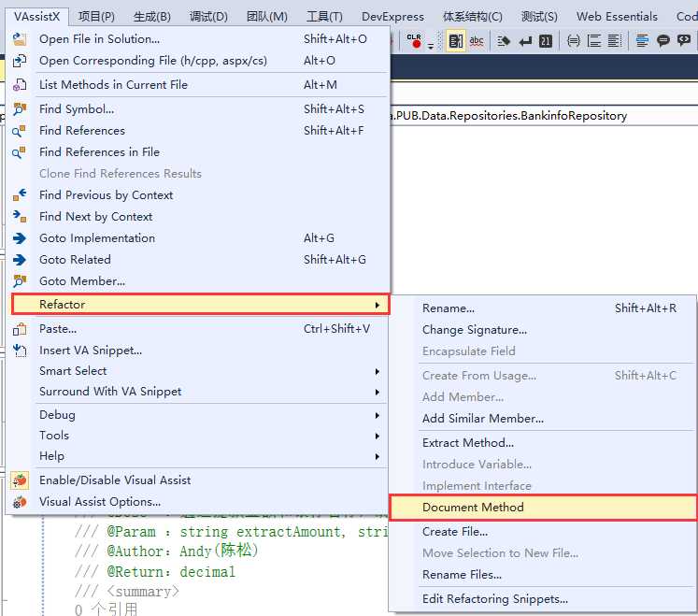Viewport: 698px width, 616px height.
Task: Expand the Help submenu arrow
Action: 377,456
